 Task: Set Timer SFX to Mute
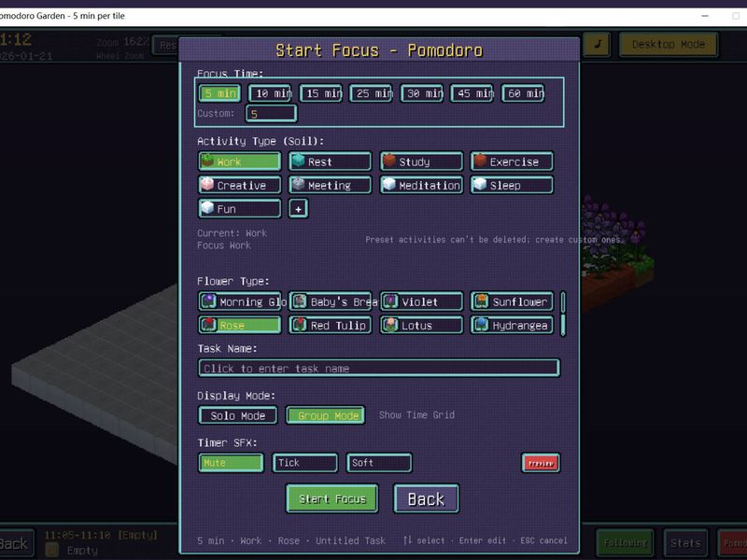[231, 462]
